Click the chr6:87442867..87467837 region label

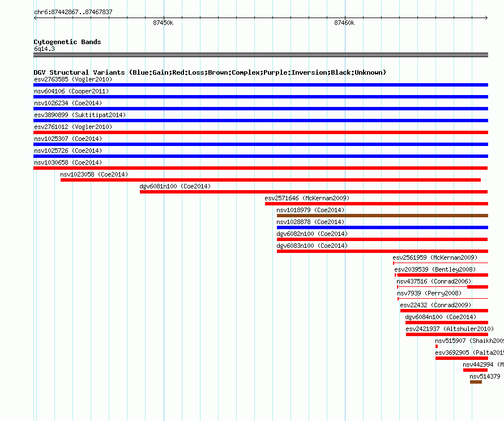coord(73,12)
